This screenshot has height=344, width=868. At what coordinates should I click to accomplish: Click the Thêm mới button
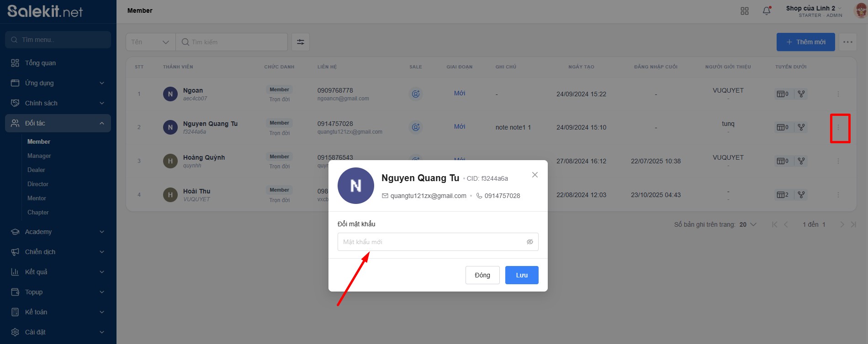click(805, 42)
